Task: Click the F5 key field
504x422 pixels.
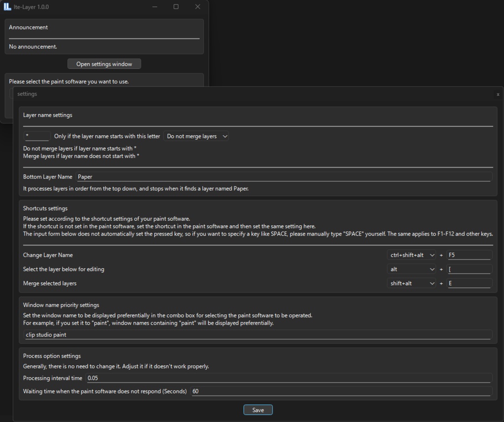Action: [x=470, y=255]
